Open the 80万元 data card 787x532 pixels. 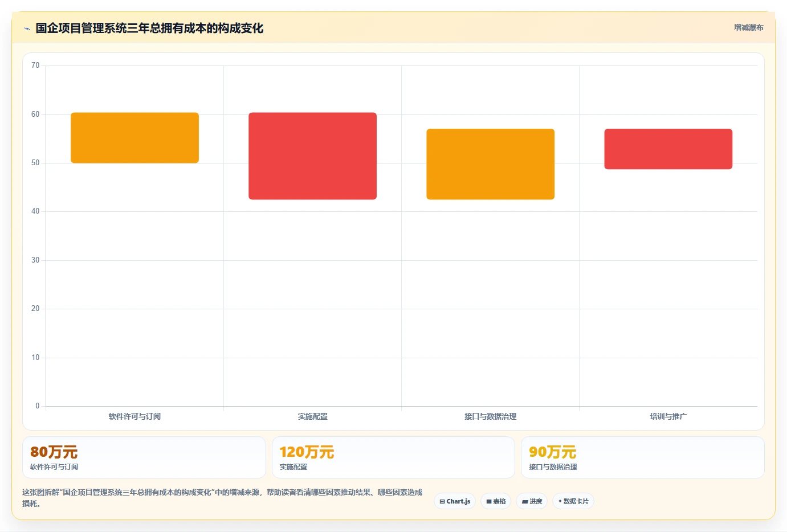point(144,457)
